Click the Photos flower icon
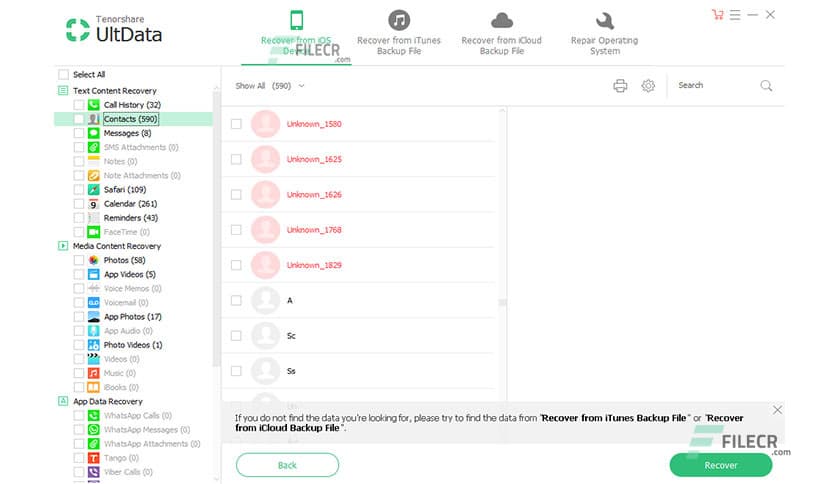 pyautogui.click(x=93, y=260)
